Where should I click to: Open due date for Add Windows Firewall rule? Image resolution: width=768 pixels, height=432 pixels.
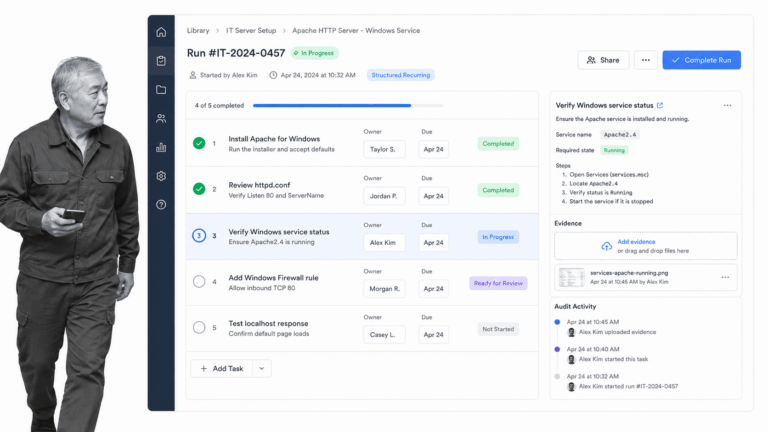pos(433,288)
